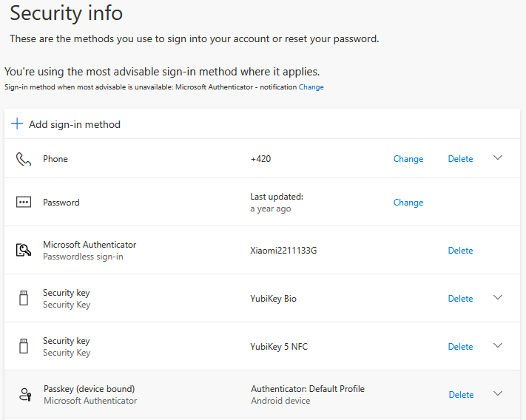The width and height of the screenshot is (526, 420).
Task: Delete Microsoft Authenticator Xiaomi2211133G
Action: [461, 251]
